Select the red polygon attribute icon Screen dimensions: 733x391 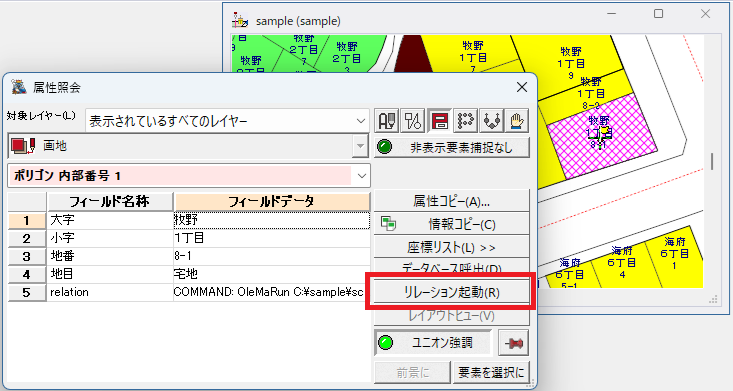(x=439, y=121)
